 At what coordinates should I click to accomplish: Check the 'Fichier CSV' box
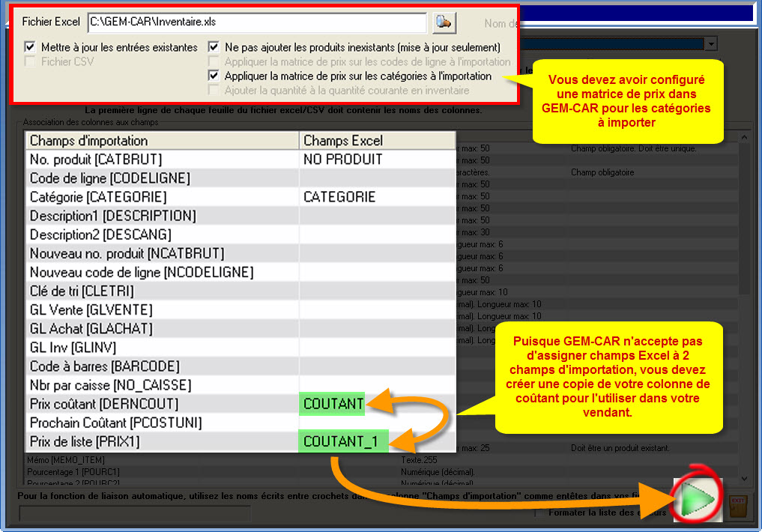tap(30, 61)
